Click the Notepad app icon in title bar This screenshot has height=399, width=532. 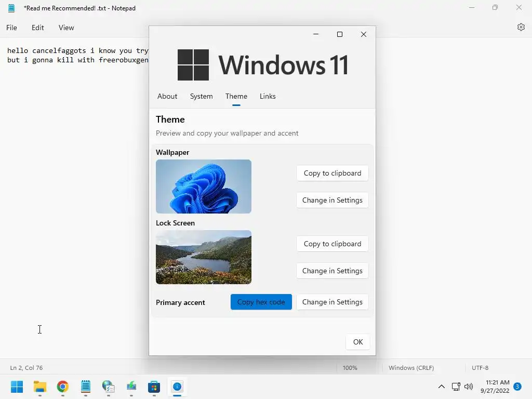click(x=11, y=8)
